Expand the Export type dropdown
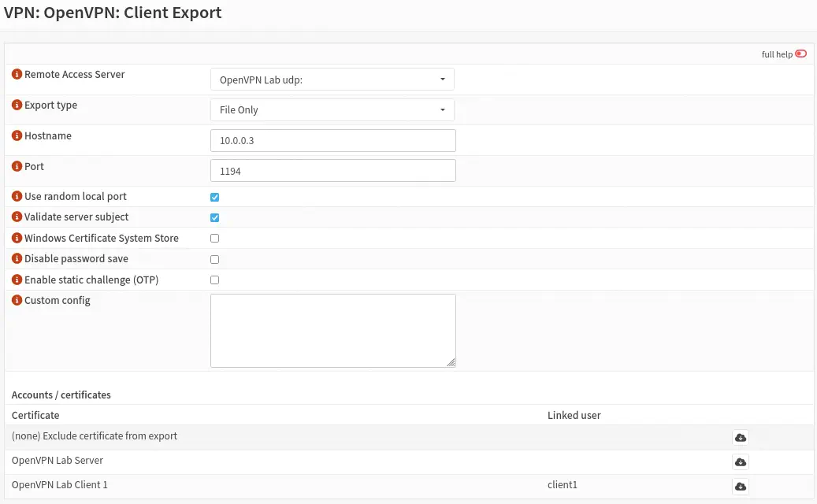This screenshot has width=817, height=504. [332, 110]
